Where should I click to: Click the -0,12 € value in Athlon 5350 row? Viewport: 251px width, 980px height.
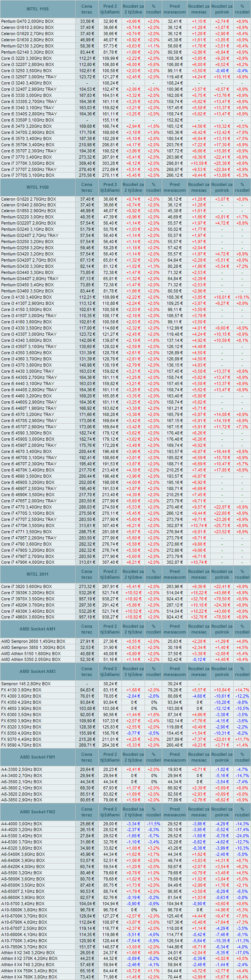click(199, 659)
